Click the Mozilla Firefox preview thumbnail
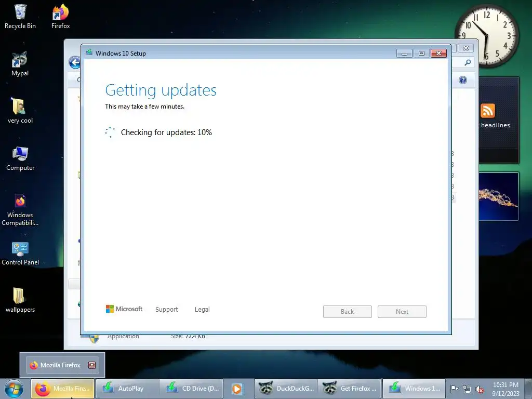This screenshot has height=399, width=532. tap(62, 365)
